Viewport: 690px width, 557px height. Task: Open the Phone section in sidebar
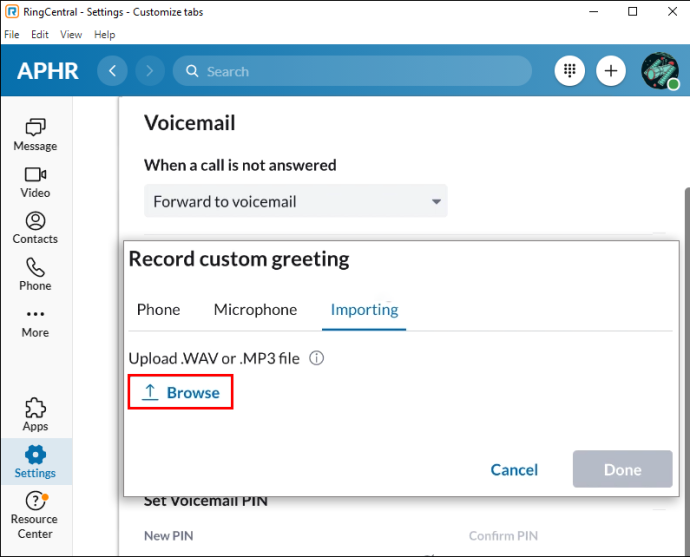point(35,275)
